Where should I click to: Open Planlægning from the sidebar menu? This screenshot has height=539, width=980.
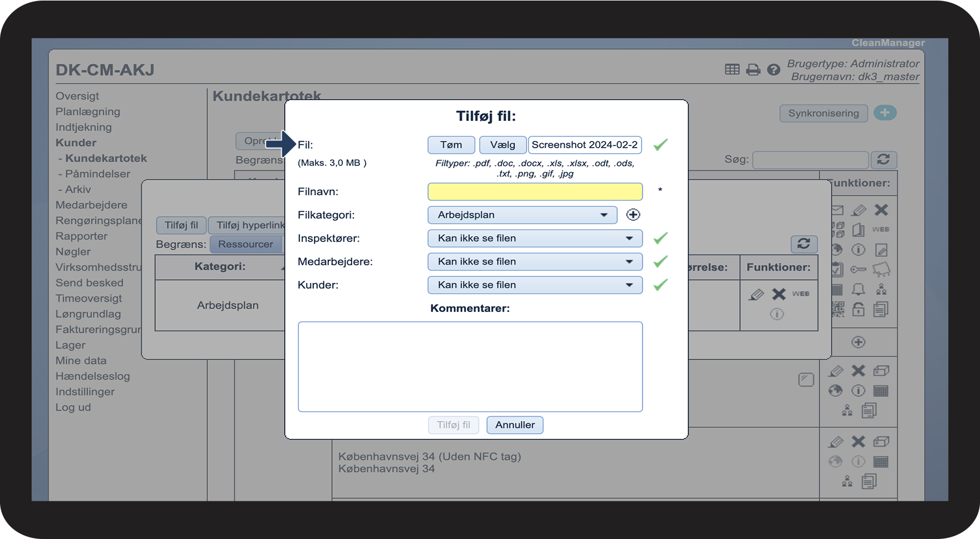coord(88,112)
